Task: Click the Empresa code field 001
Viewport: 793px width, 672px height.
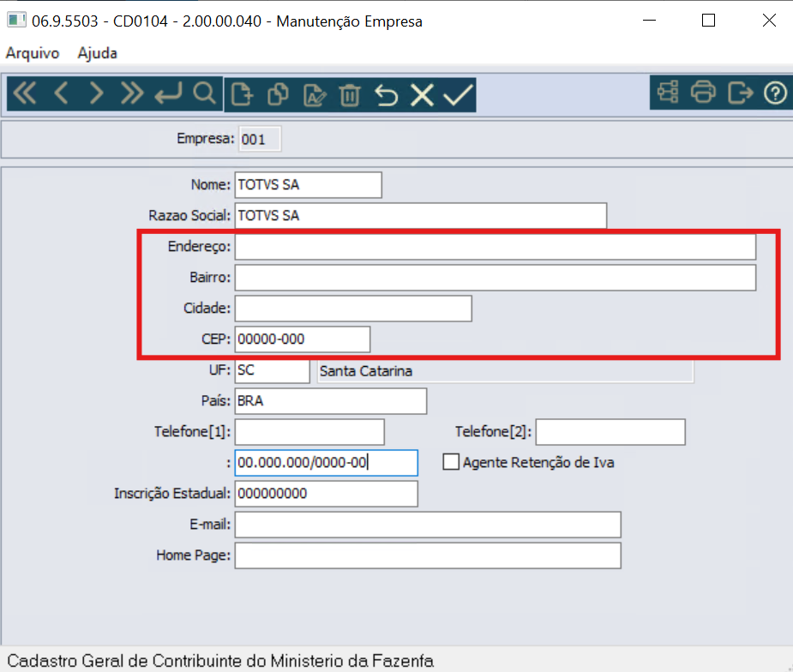Action: 260,139
